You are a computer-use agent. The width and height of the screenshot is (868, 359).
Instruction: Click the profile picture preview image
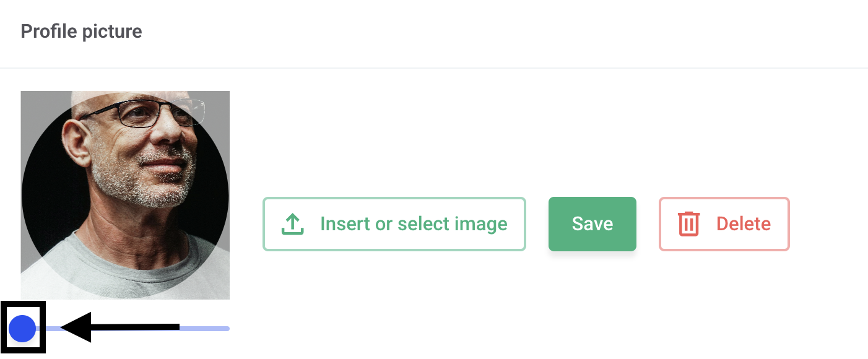point(125,195)
